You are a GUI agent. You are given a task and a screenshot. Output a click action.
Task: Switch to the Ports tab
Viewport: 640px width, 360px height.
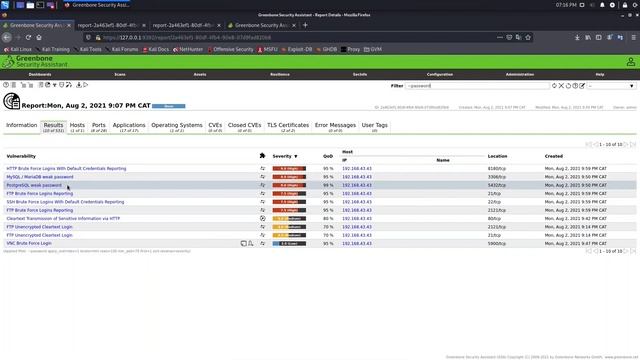[x=99, y=127]
